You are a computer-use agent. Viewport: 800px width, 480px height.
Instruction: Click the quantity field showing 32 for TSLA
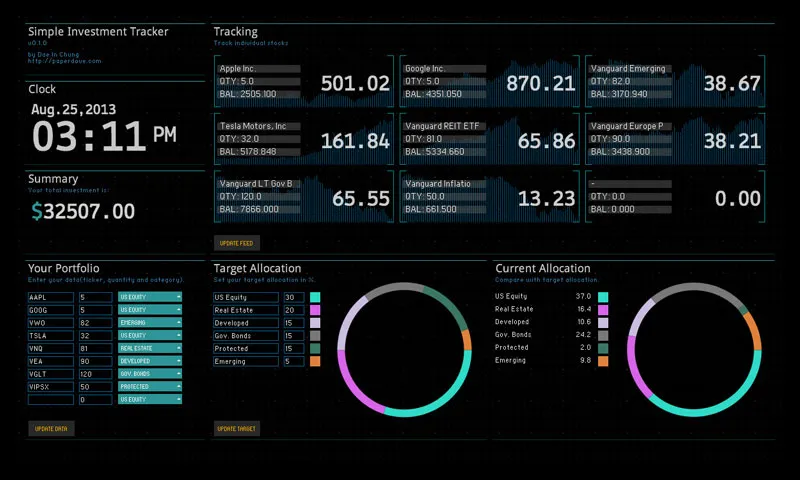pyautogui.click(x=95, y=335)
